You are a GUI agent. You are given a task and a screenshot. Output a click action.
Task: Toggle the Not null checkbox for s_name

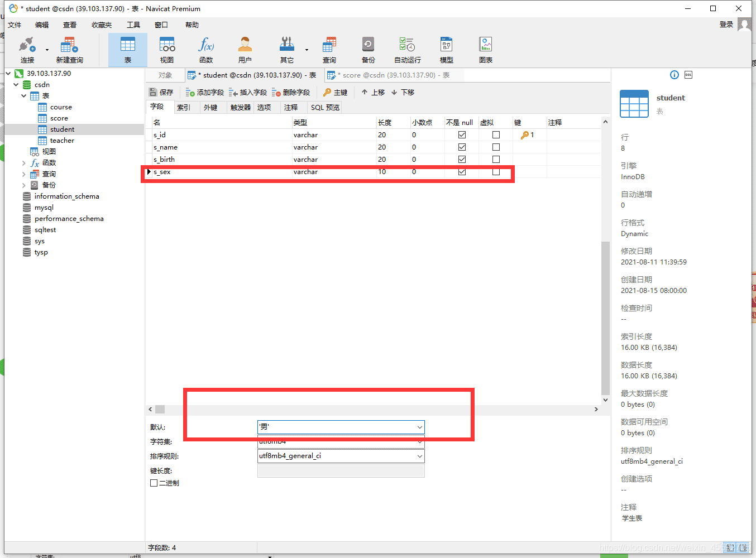pos(462,147)
